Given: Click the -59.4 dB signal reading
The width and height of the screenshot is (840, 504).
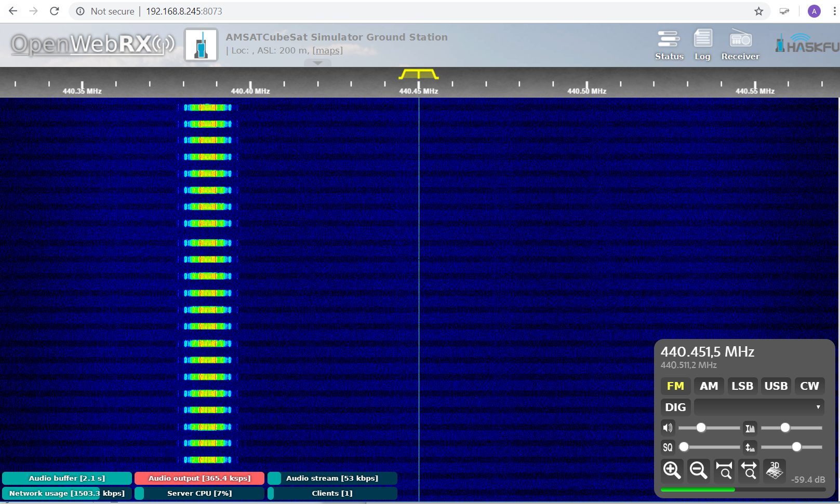Looking at the screenshot, I should [808, 480].
